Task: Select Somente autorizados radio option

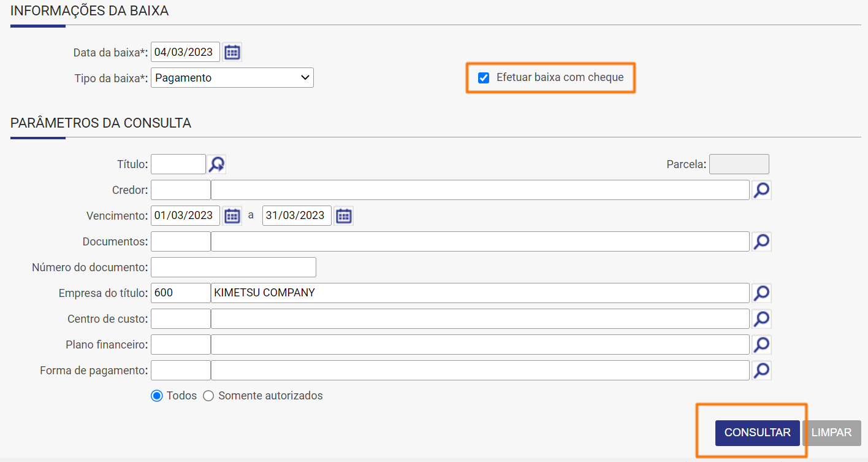Action: coord(208,396)
